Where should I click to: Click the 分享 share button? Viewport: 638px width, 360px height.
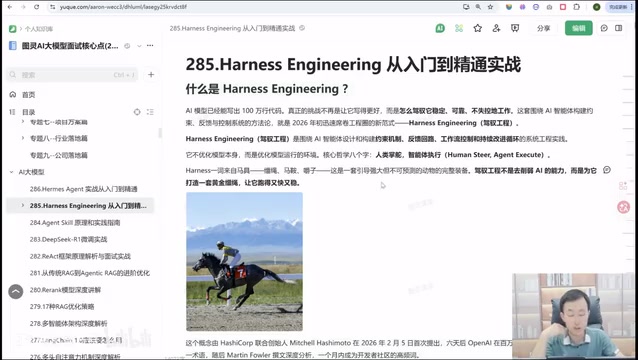click(x=543, y=28)
